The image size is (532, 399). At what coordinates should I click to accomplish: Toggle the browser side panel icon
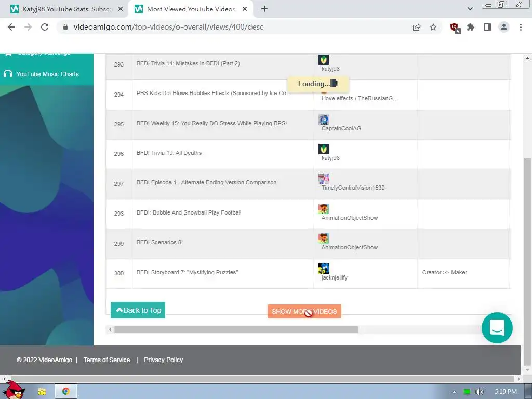(x=487, y=27)
